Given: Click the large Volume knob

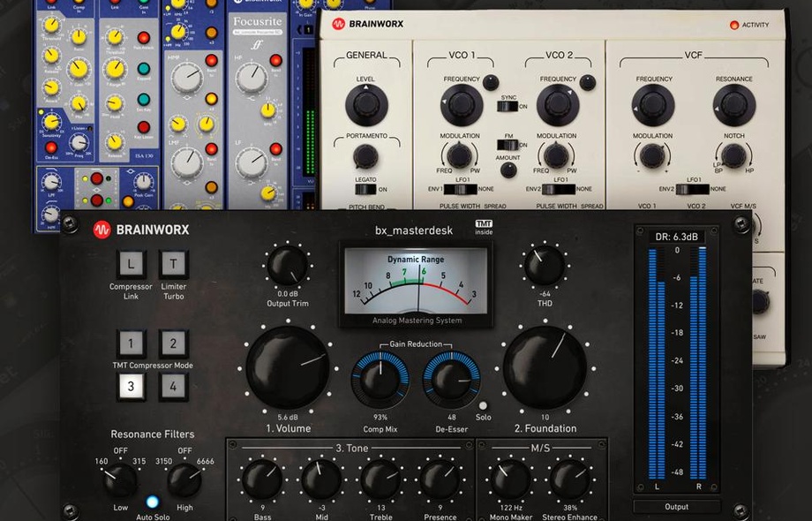Looking at the screenshot, I should (288, 368).
